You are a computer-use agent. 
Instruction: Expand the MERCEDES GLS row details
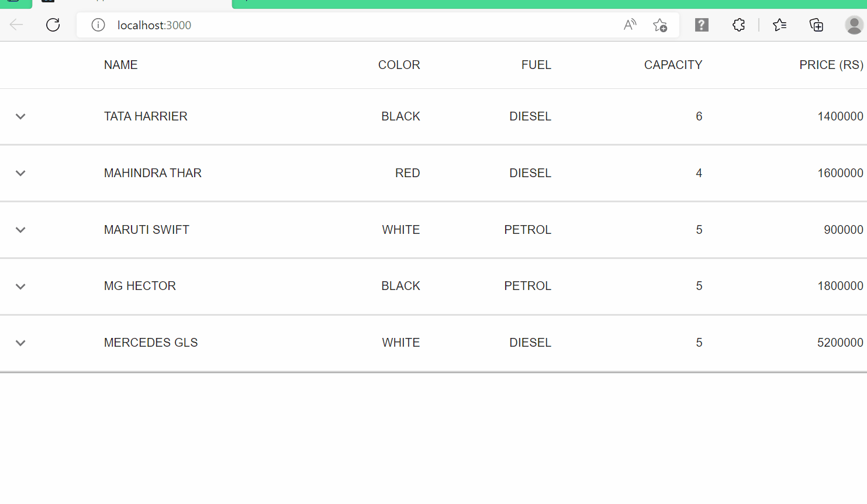point(20,343)
